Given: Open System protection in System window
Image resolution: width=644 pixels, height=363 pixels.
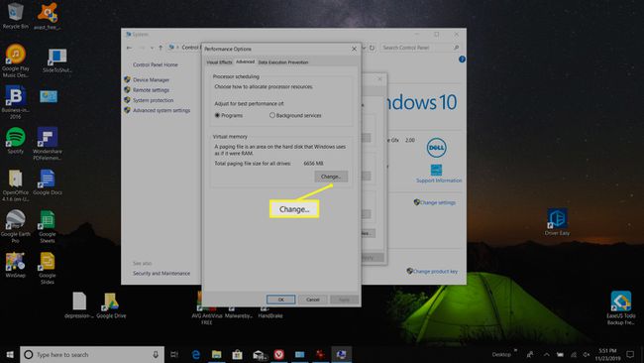Looking at the screenshot, I should coord(153,100).
